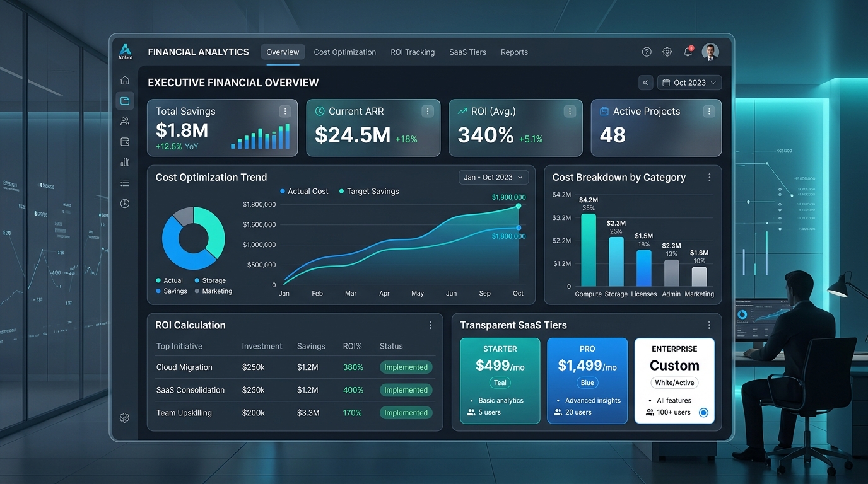Open Cost Breakdown by Category options menu

click(x=710, y=178)
